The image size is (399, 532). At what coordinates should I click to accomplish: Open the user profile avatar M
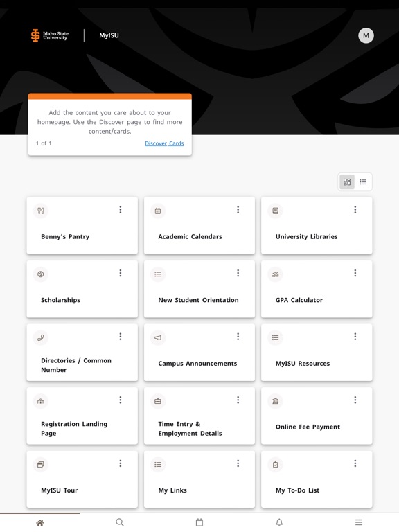click(366, 35)
